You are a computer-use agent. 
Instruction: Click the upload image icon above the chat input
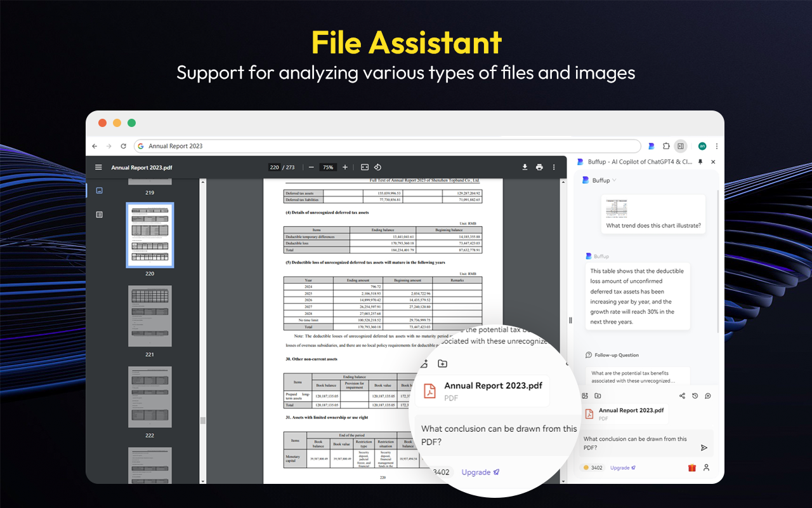[585, 396]
